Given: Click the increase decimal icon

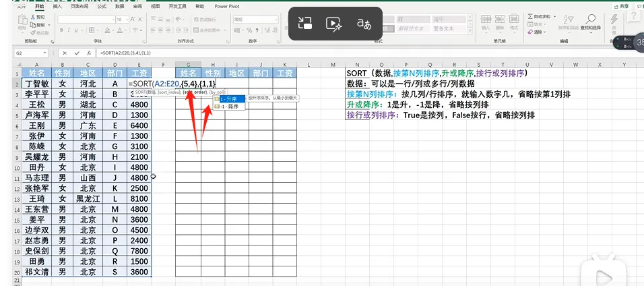Looking at the screenshot, I should [268, 30].
